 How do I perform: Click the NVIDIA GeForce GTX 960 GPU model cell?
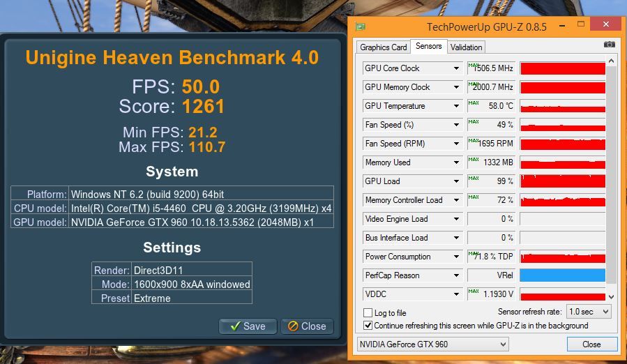coord(201,222)
